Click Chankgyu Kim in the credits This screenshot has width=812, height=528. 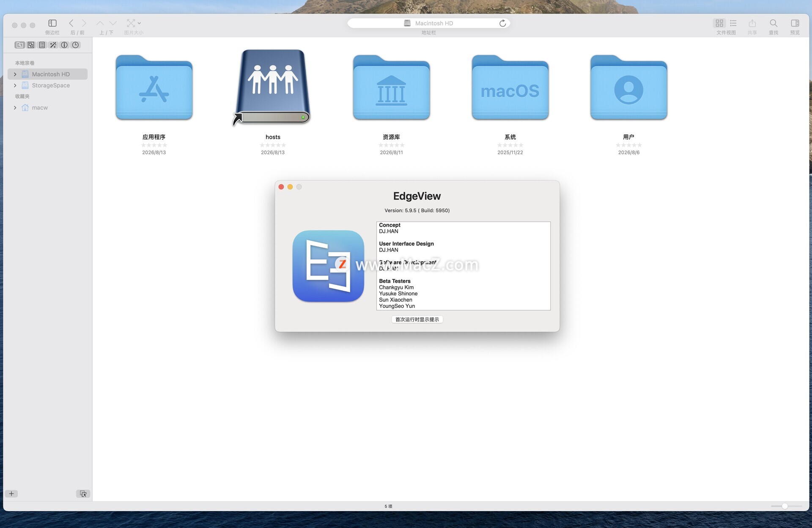click(x=396, y=287)
